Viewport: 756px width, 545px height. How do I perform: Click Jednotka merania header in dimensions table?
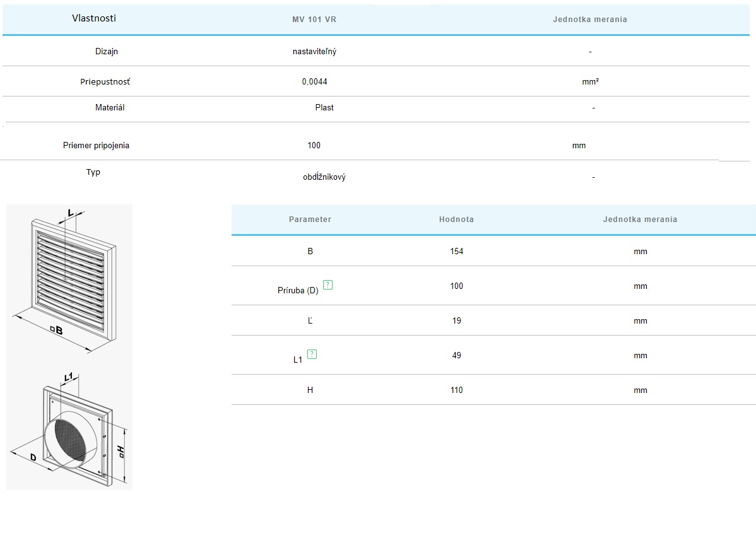click(640, 220)
